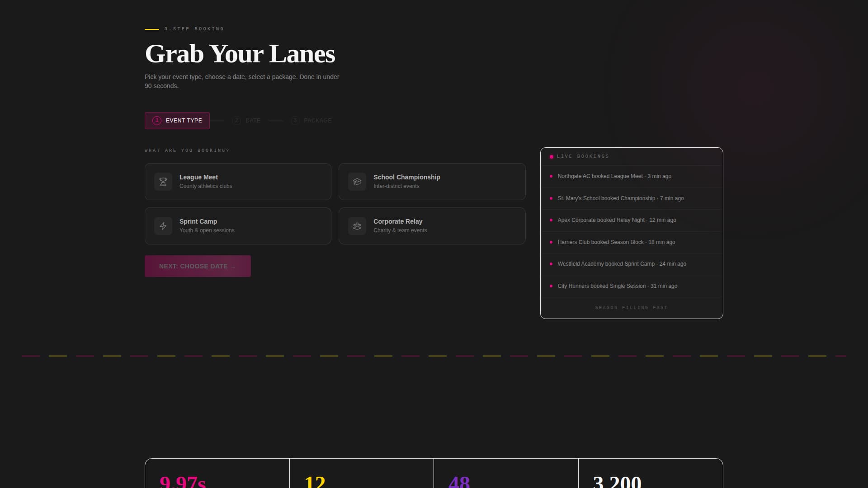
Task: Select the School Championship event card
Action: (432, 182)
